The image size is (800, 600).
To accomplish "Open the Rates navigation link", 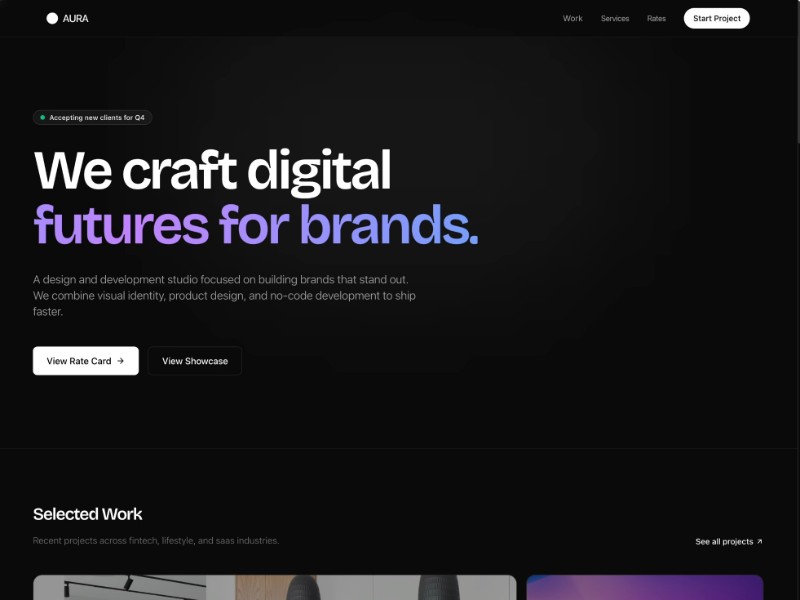I will coord(656,18).
